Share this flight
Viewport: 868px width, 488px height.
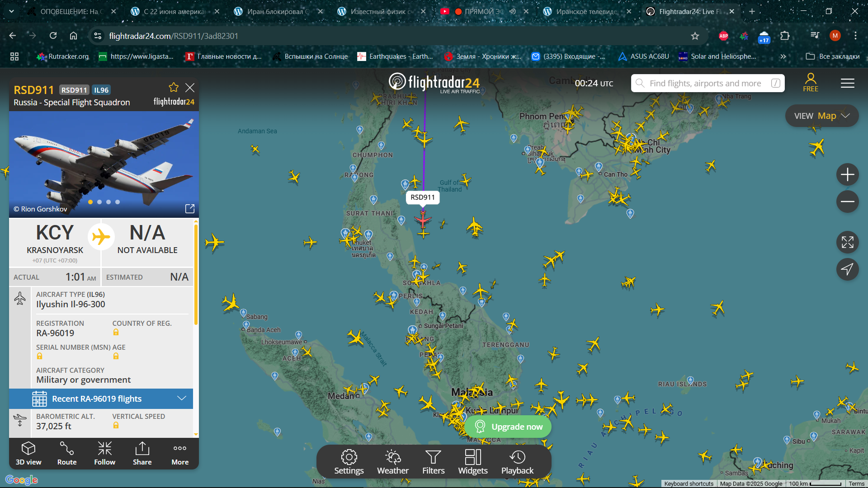(142, 453)
